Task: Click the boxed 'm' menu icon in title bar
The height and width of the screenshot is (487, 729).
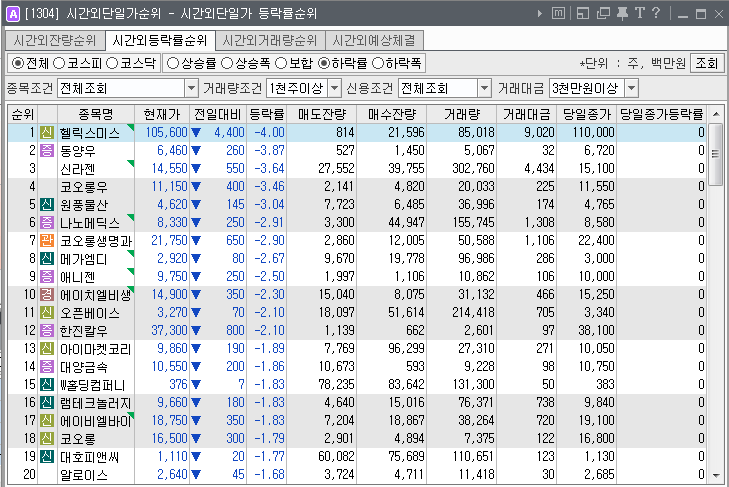Action: pyautogui.click(x=558, y=13)
